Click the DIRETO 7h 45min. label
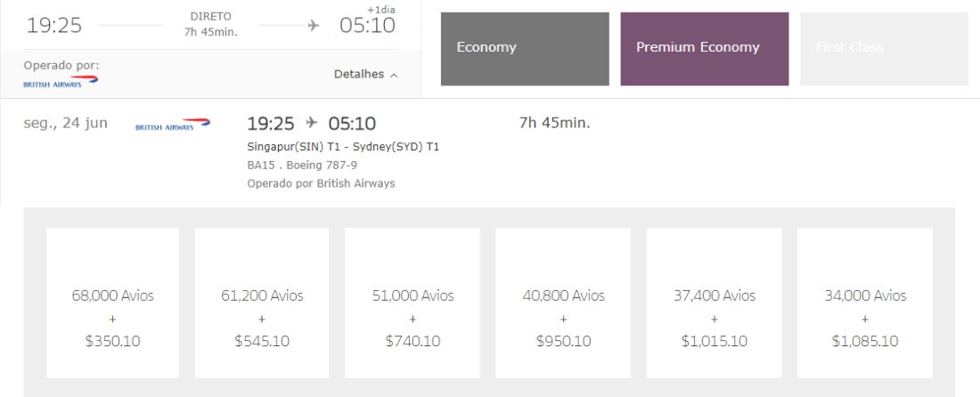Viewport: 980px width, 397px height. click(210, 24)
